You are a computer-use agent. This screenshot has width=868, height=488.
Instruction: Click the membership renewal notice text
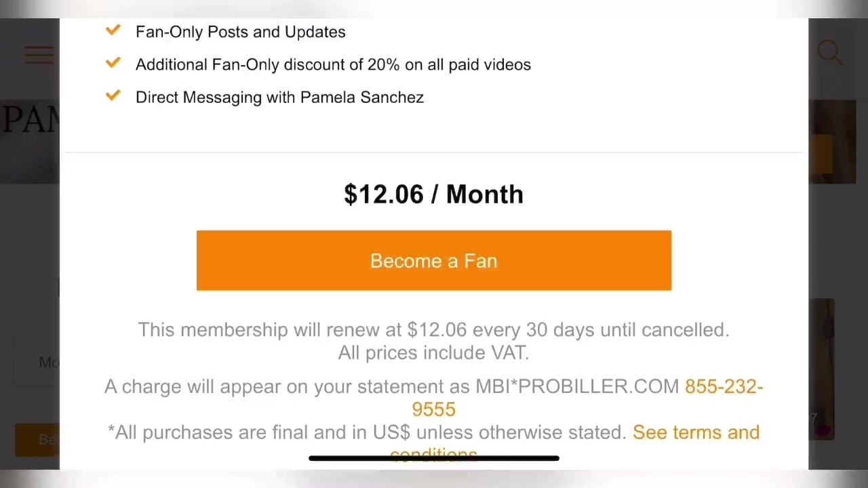tap(433, 330)
